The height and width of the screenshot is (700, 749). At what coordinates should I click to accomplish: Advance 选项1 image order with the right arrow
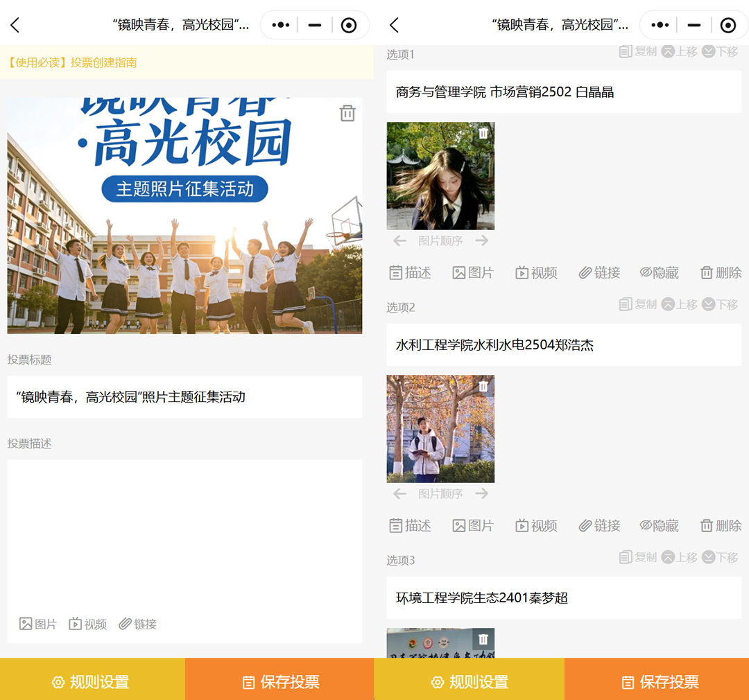tap(482, 240)
